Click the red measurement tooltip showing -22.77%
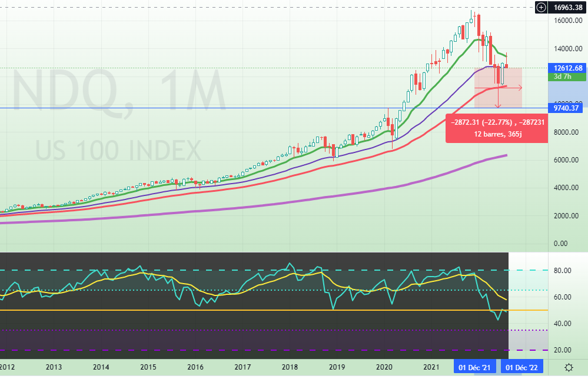Screen dimensions: 588x379 click(x=497, y=128)
